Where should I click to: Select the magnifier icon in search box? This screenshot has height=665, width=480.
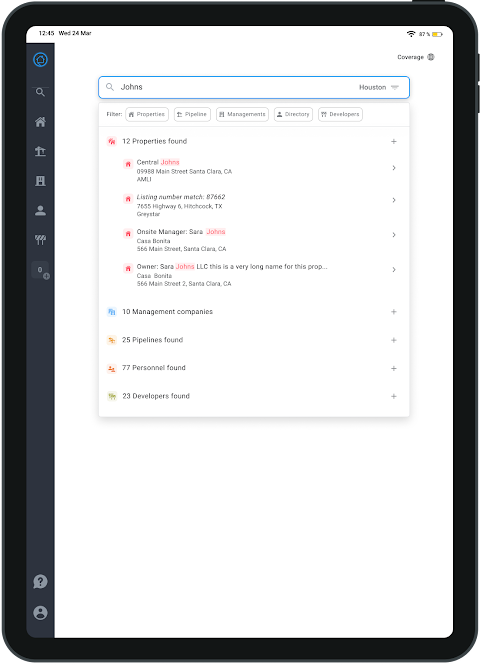[110, 87]
